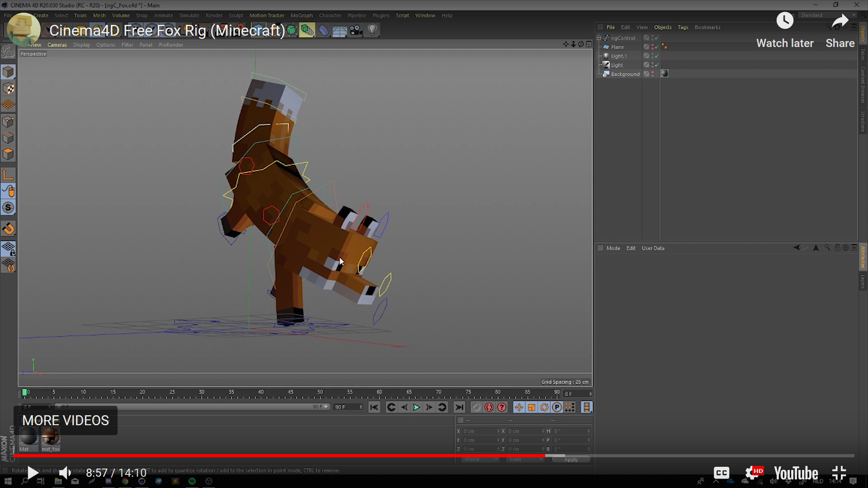Switch to Polygons mode

pos(8,154)
